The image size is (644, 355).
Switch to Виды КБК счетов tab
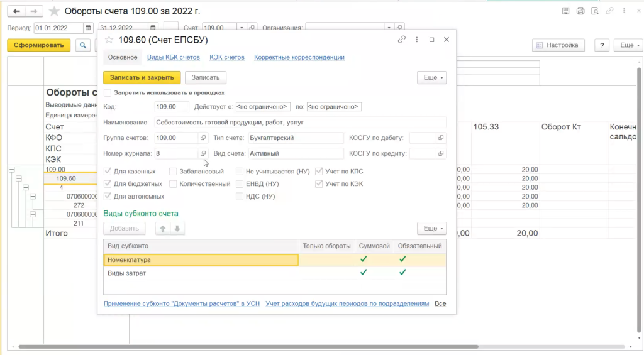(173, 57)
